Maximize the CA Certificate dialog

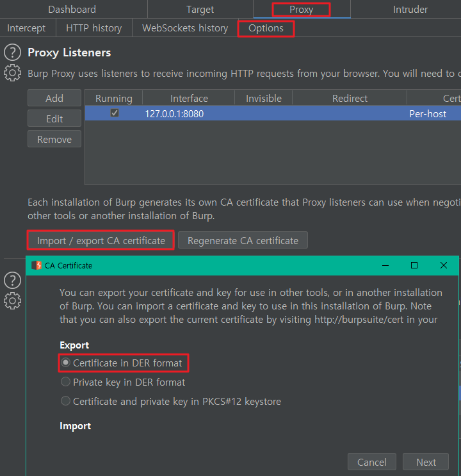coord(414,265)
